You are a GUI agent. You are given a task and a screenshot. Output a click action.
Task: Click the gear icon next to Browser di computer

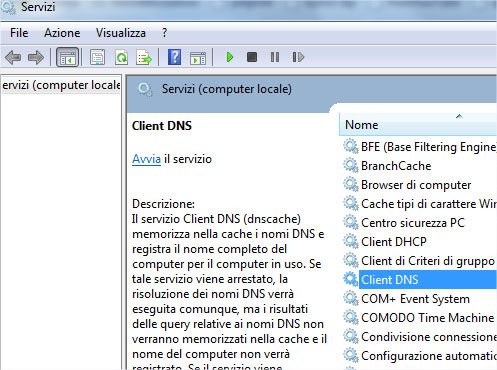pos(351,185)
